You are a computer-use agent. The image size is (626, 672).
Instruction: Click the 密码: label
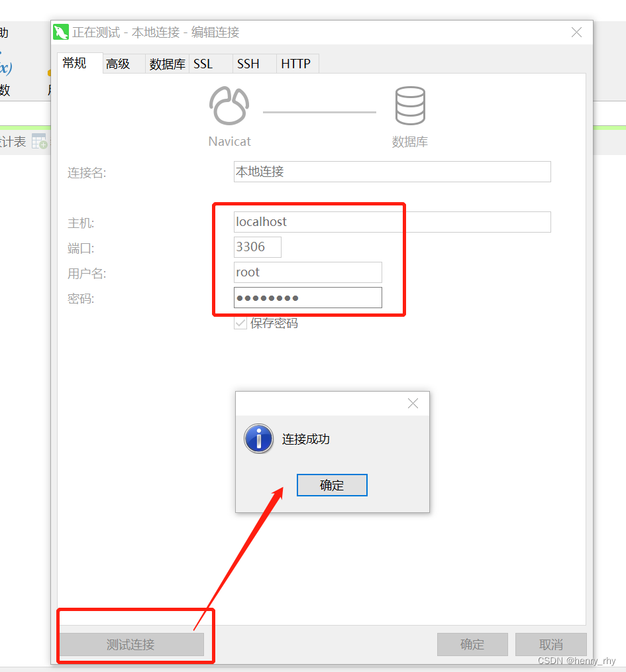[x=81, y=299]
